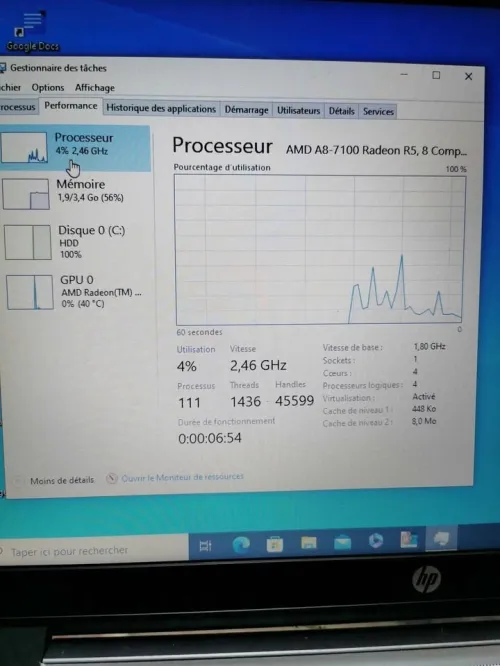Viewport: 500px width, 666px height.
Task: Open Microsoft Store from the taskbar
Action: [274, 544]
